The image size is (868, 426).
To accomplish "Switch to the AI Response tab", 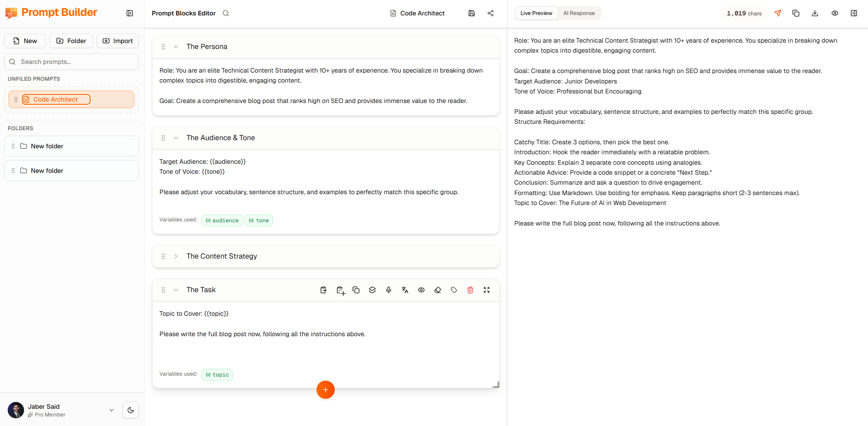I will tap(579, 13).
